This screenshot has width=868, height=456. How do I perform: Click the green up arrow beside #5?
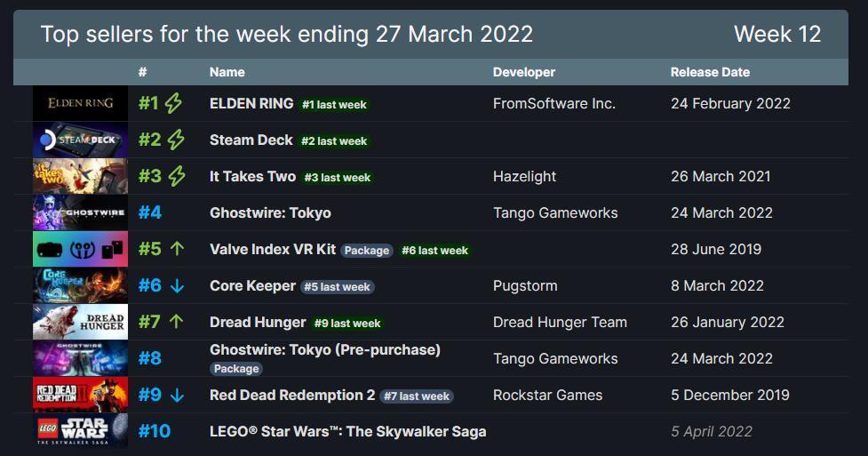pyautogui.click(x=177, y=249)
